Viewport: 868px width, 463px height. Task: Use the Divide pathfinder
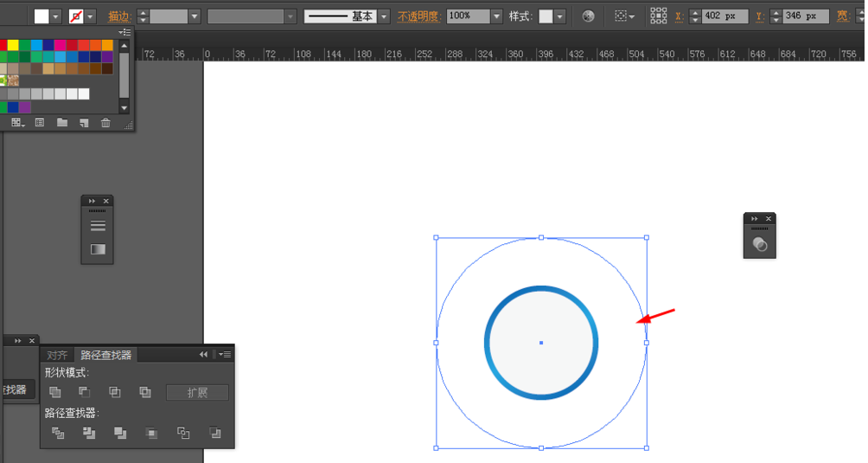[x=58, y=433]
